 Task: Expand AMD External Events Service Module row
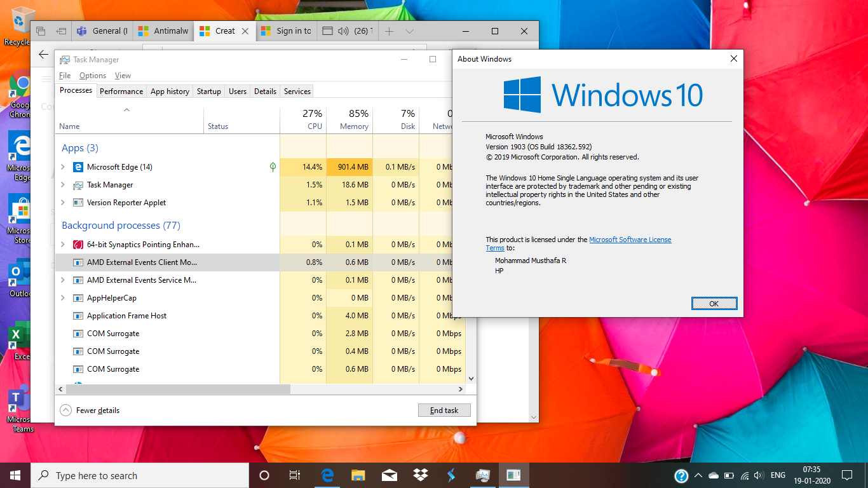[62, 280]
